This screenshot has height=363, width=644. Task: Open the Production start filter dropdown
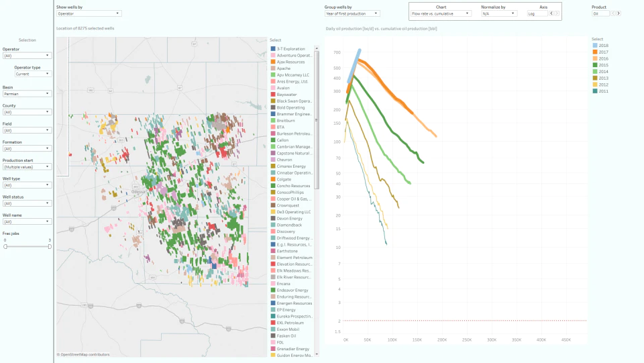tap(27, 167)
